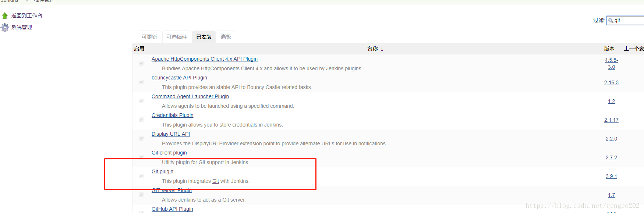Open the Git client plugin link
This screenshot has width=644, height=213.
[x=169, y=153]
